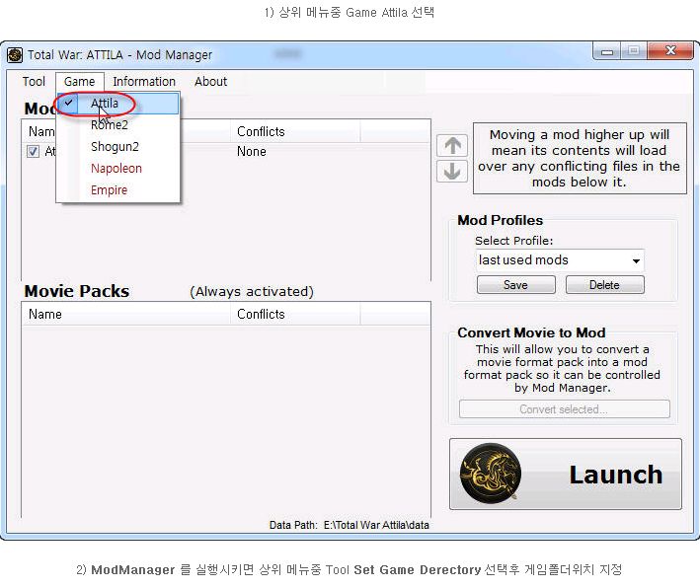This screenshot has width=700, height=588.
Task: Open the Tool menu
Action: pos(34,82)
